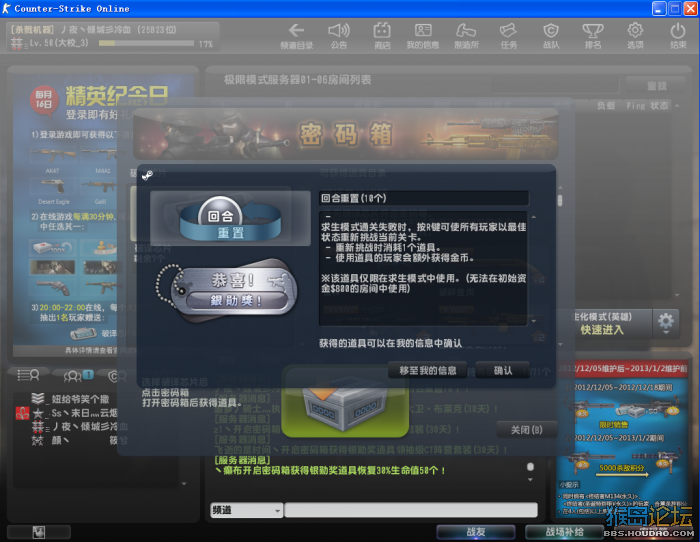Click the bottom-left taskbar icon
The width and height of the screenshot is (700, 542).
[39, 532]
